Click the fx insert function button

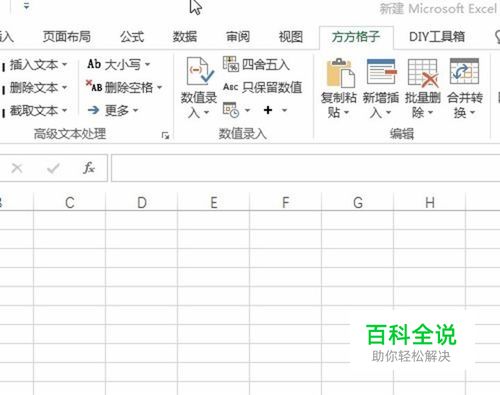tap(89, 168)
